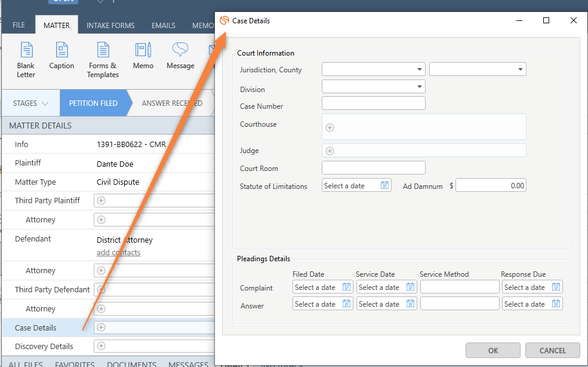The height and width of the screenshot is (367, 588).
Task: Select the Petition Filed stage
Action: click(x=93, y=103)
